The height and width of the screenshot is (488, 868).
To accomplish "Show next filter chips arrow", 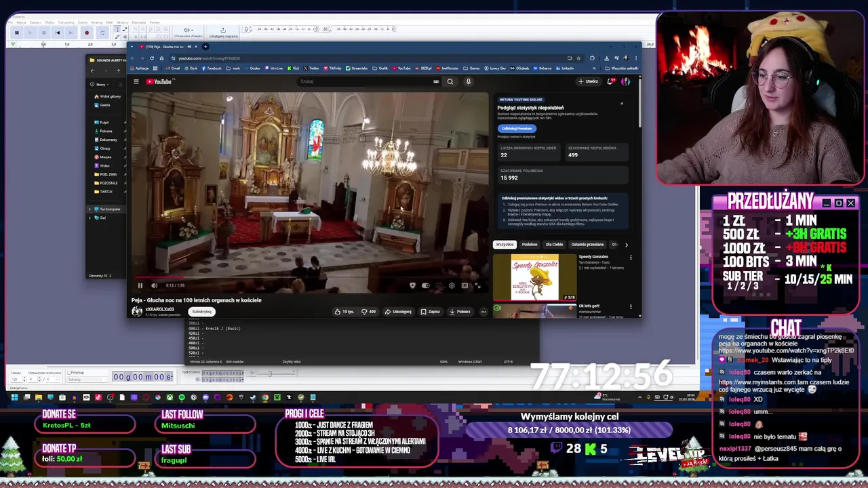I will [626, 245].
